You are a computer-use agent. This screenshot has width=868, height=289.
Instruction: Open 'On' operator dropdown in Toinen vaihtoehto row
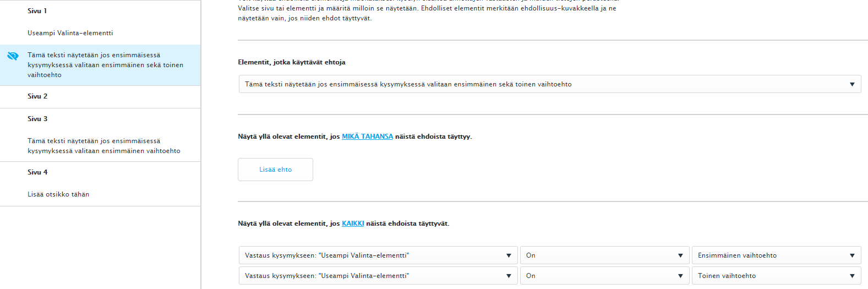[604, 276]
